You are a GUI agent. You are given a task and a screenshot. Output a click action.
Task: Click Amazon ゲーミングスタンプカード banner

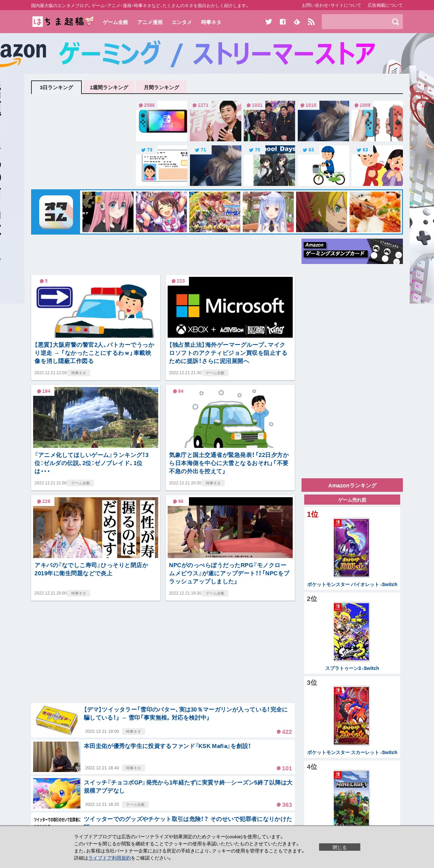(x=352, y=251)
